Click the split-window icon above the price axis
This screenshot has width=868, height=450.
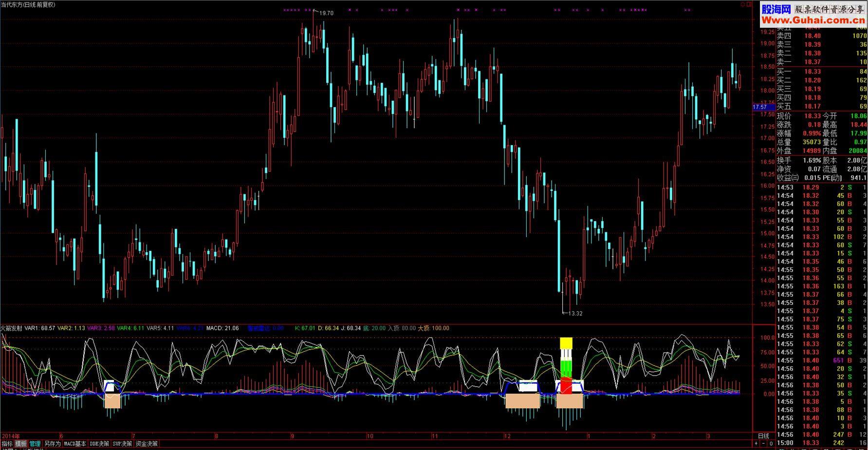[749, 4]
